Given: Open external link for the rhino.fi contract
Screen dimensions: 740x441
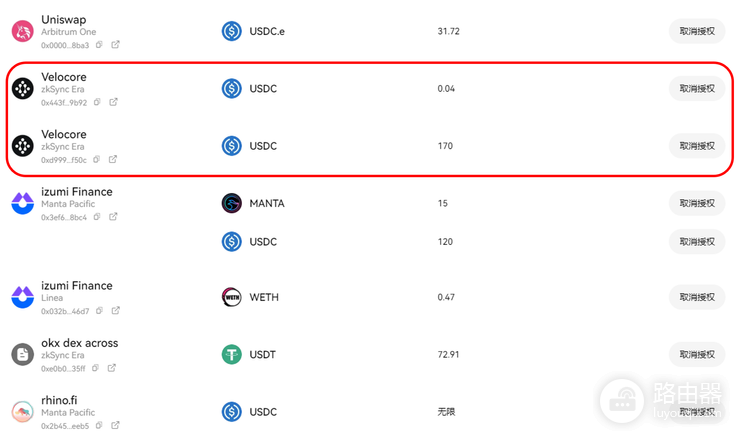Looking at the screenshot, I should coord(115,425).
